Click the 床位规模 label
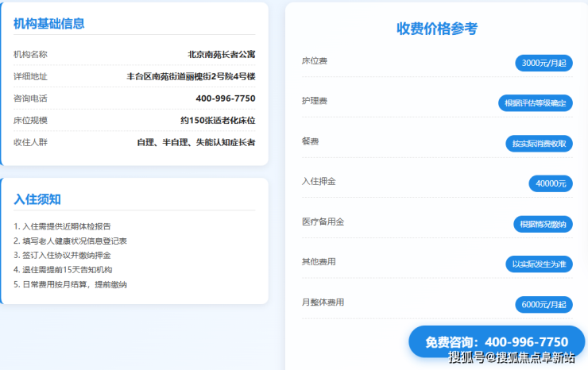 click(x=30, y=121)
